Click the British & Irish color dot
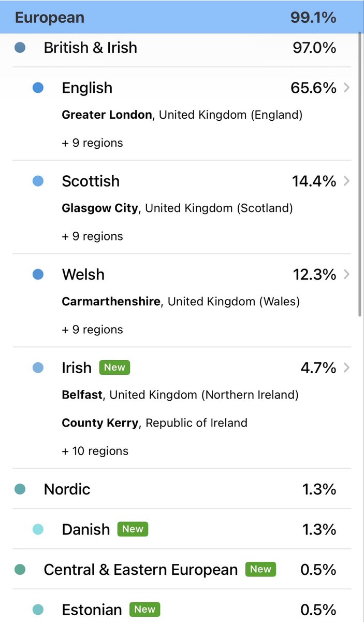Viewport: 364px width, 622px height. [x=20, y=48]
